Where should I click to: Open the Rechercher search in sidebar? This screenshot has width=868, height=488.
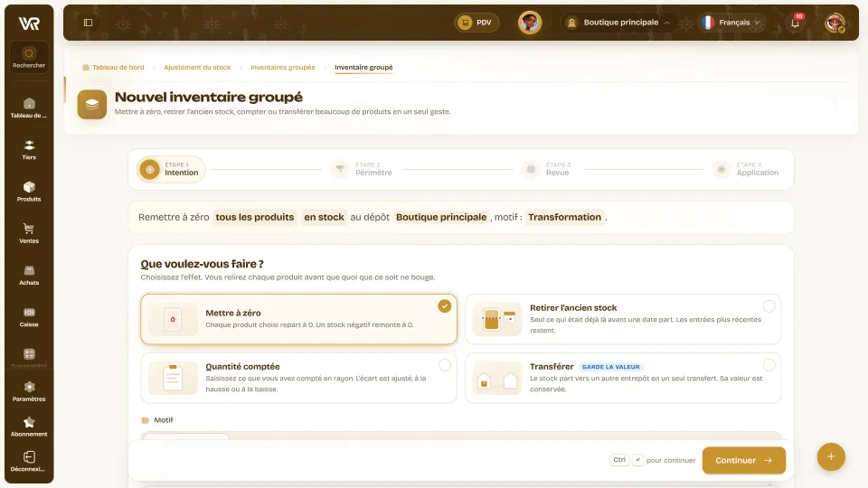click(29, 58)
